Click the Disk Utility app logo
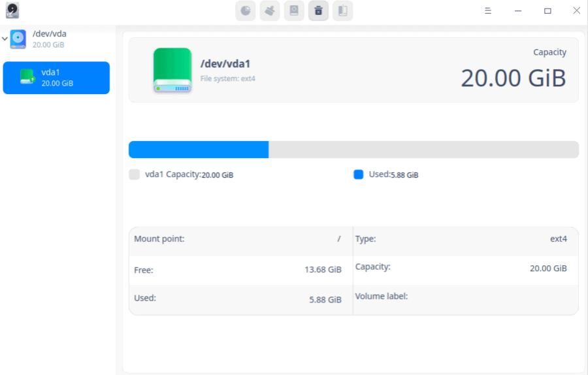The width and height of the screenshot is (588, 375). pyautogui.click(x=12, y=10)
